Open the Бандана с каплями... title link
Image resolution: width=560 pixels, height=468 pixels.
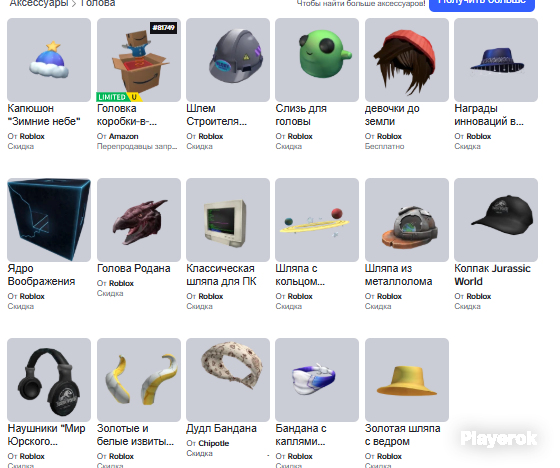[x=301, y=435]
